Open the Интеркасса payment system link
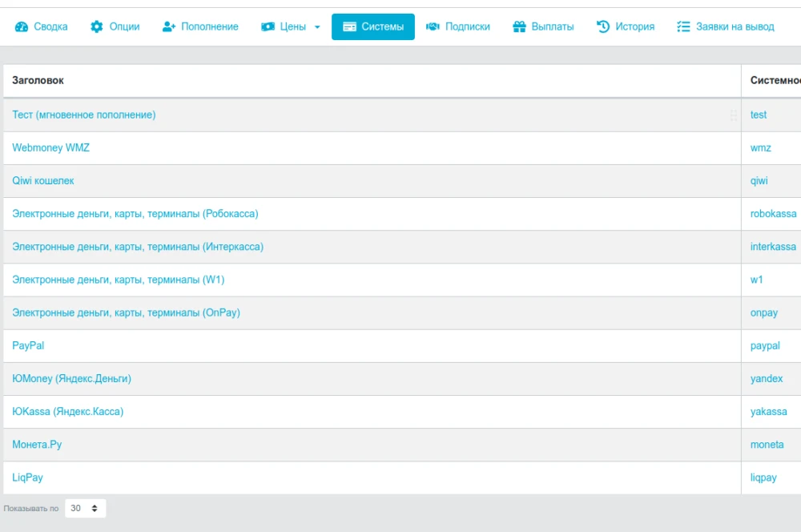This screenshot has height=532, width=801. tap(138, 247)
